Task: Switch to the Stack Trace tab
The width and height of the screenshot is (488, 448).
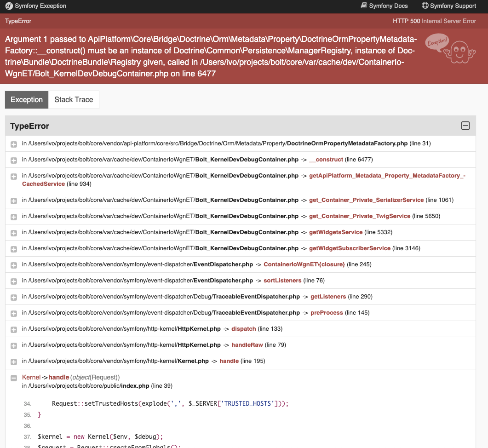Action: coord(74,100)
